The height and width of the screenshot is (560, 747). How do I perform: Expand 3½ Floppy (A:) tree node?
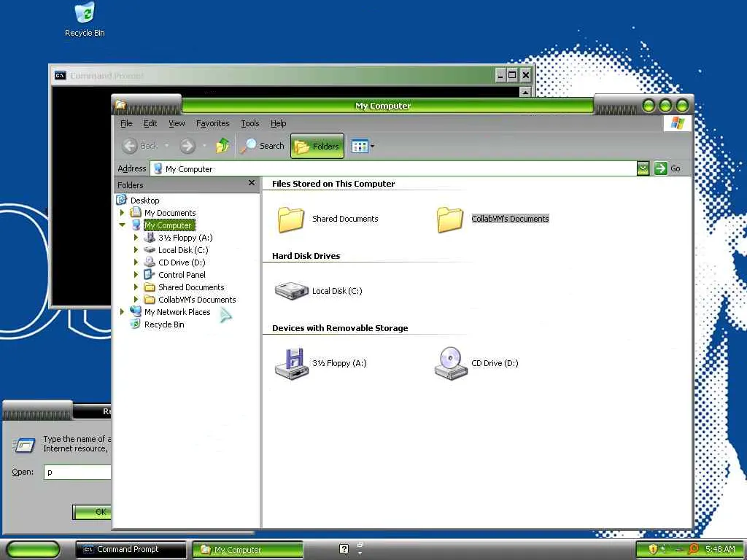pos(136,237)
